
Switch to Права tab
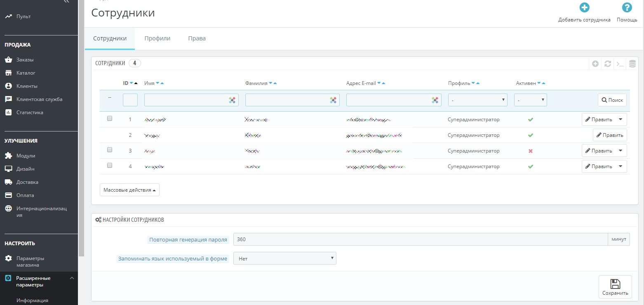[x=197, y=38]
